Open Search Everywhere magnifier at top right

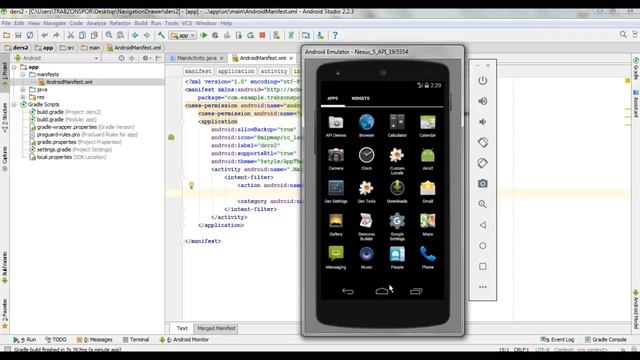point(623,35)
